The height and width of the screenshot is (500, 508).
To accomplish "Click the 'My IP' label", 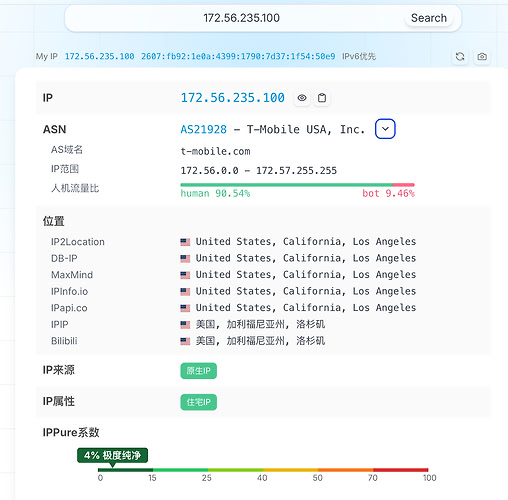I will 47,56.
